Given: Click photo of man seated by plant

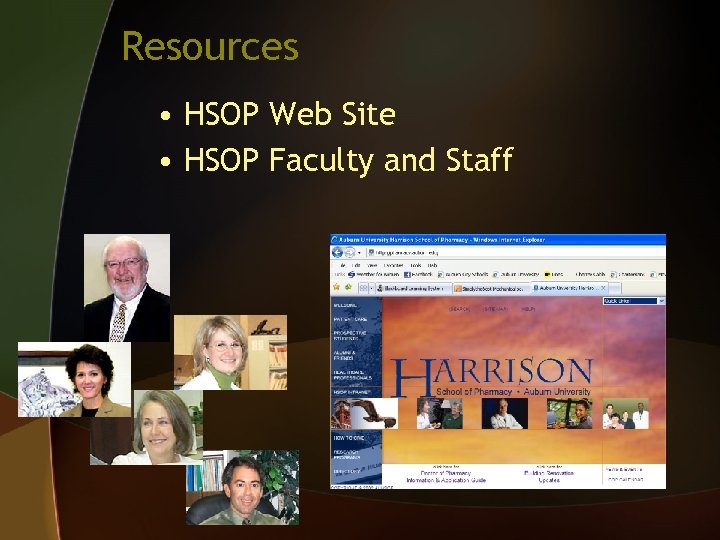Looking at the screenshot, I should click(x=242, y=487).
